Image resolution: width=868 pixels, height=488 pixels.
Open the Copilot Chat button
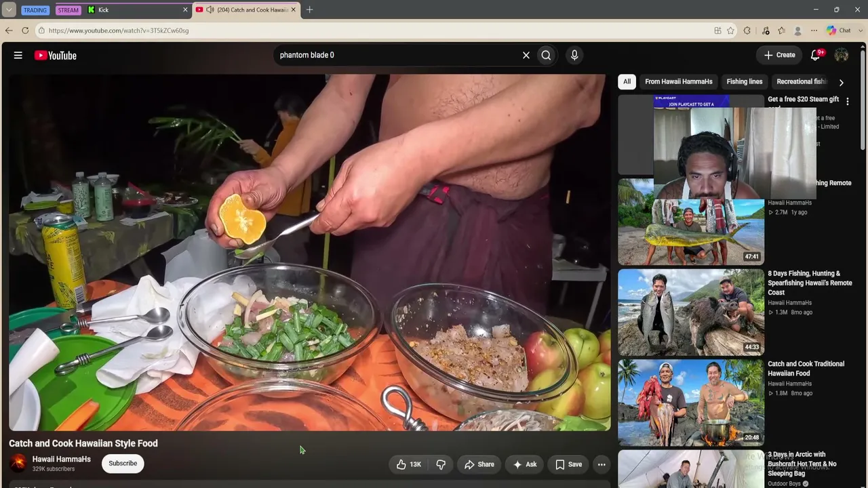click(838, 30)
